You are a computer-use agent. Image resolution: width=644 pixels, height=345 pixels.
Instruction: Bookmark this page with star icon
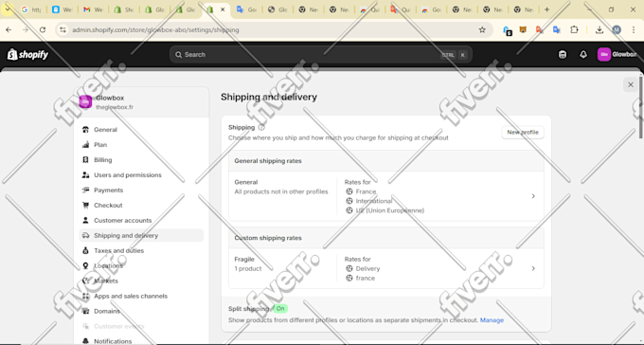(482, 29)
